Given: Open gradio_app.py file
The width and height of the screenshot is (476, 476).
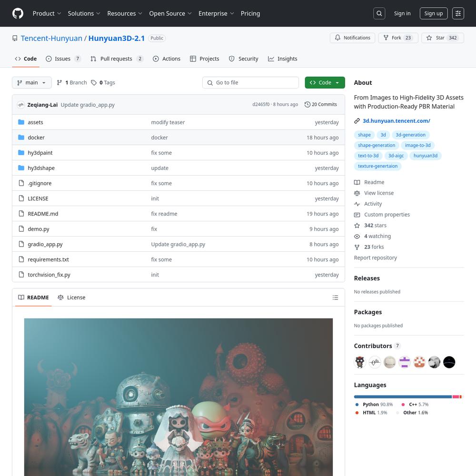Looking at the screenshot, I should click(45, 244).
